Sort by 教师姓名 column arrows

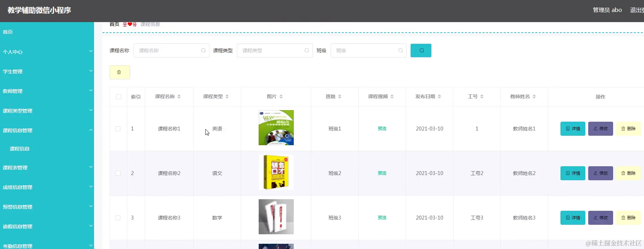coord(534,96)
